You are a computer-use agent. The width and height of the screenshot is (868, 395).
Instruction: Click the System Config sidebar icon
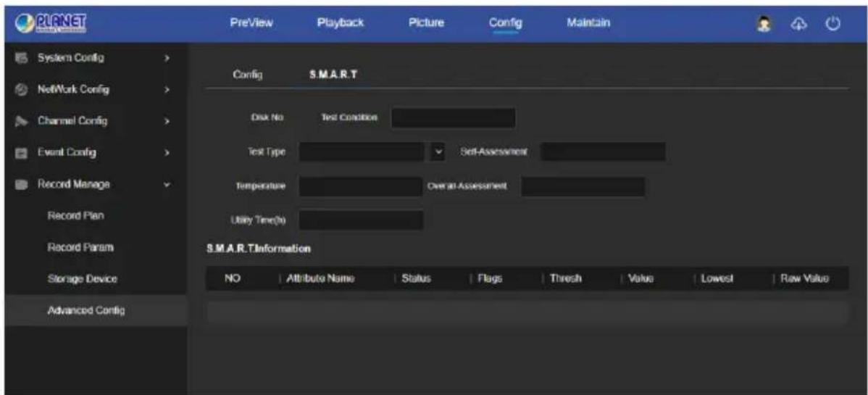pos(20,57)
